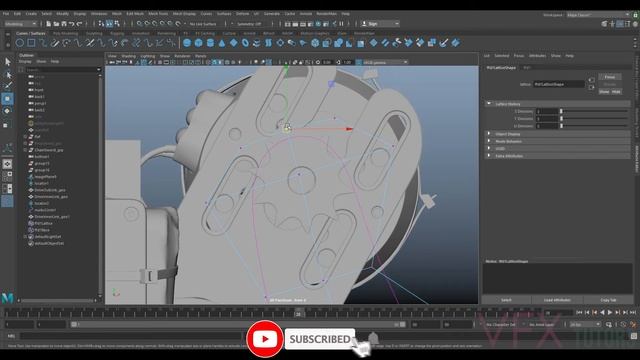Screen dimensions: 640x360
Task: Click the Focus button in Attribute Editor
Action: tap(610, 77)
